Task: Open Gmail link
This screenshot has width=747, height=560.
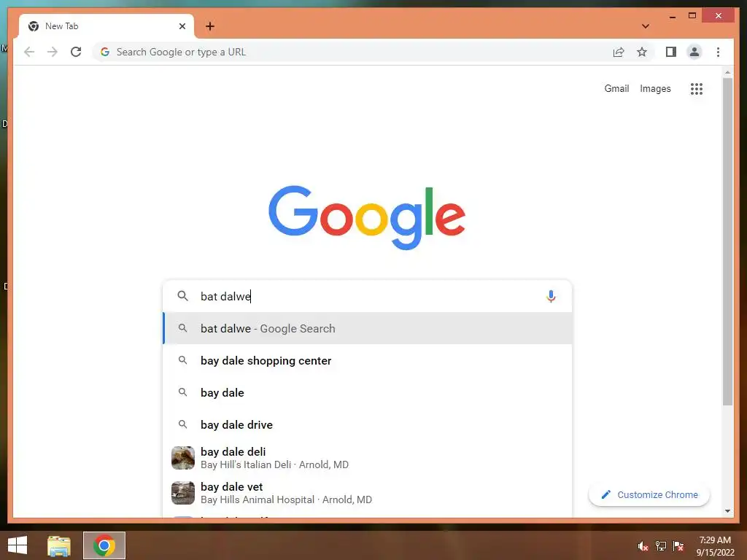Action: point(616,88)
